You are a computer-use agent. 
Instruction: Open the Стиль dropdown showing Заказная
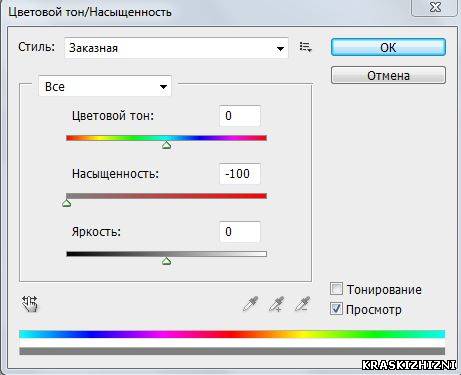click(176, 48)
